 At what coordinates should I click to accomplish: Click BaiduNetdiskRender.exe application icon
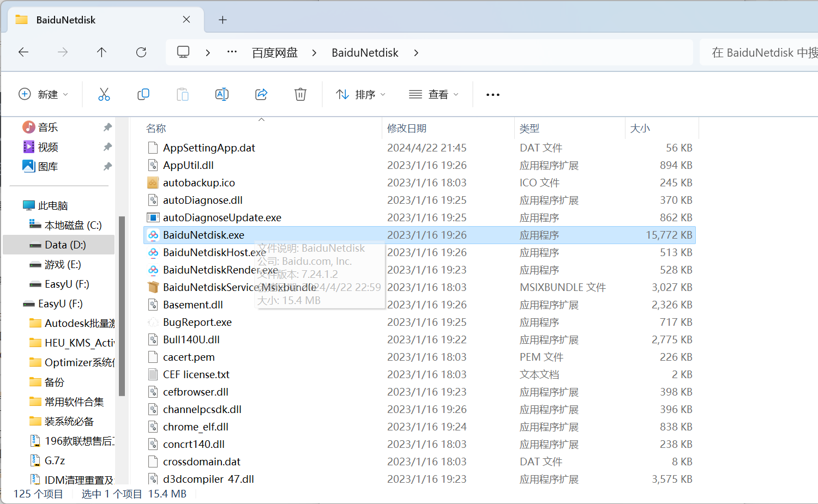(153, 270)
